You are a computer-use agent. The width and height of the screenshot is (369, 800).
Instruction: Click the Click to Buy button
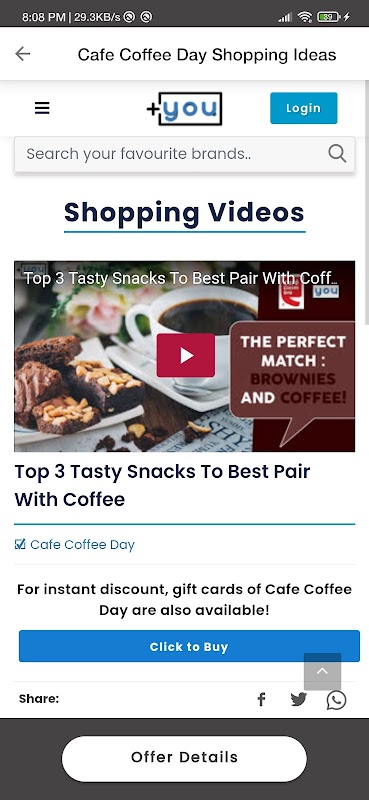pos(189,646)
